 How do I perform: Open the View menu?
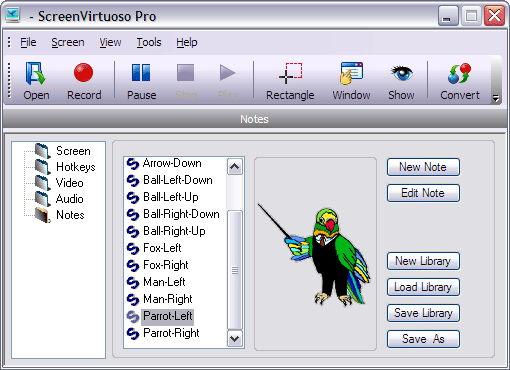(x=110, y=42)
